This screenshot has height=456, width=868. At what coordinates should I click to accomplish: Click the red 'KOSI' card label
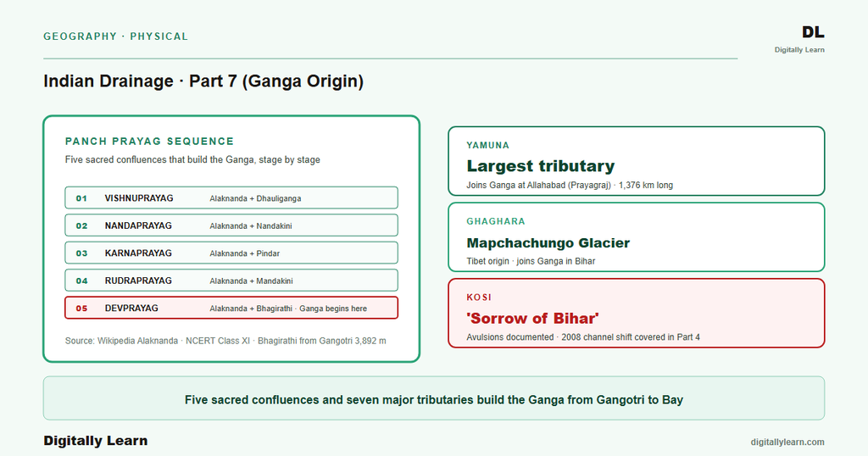pos(479,298)
